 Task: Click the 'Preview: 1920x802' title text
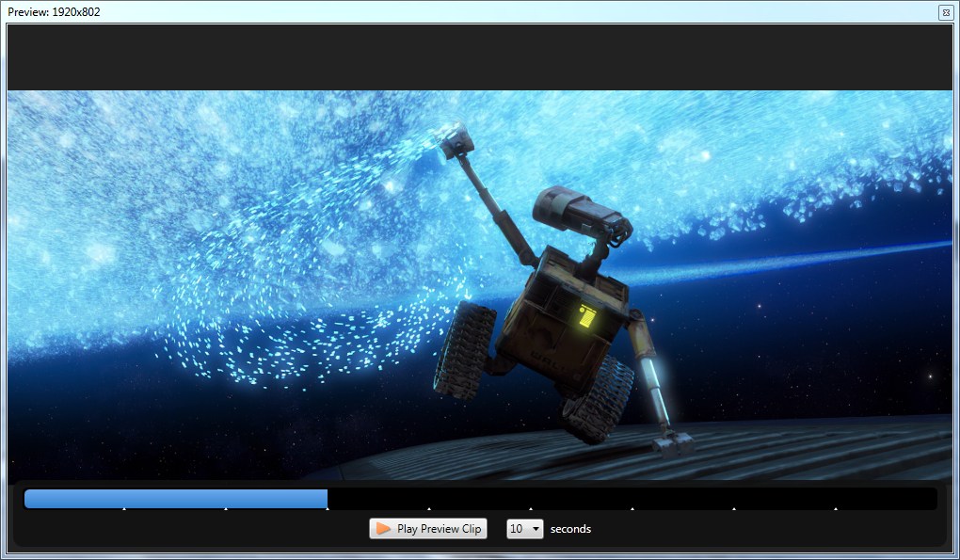click(54, 12)
